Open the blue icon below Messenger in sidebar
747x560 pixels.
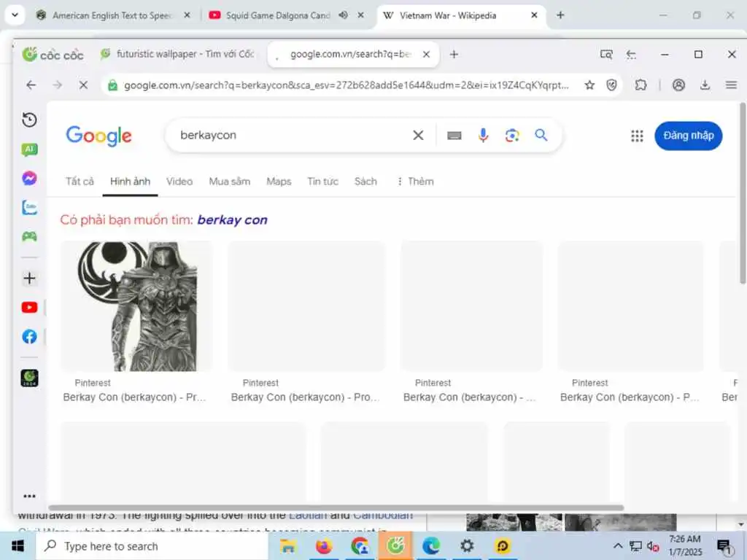[29, 208]
